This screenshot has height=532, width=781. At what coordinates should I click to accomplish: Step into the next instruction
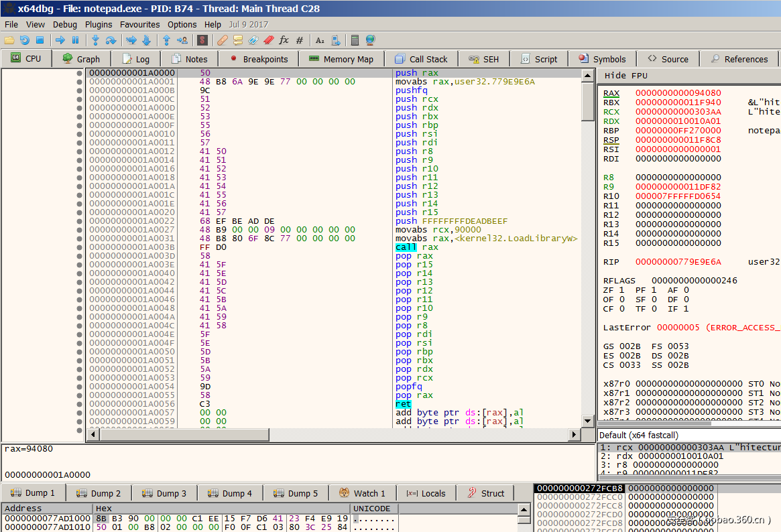97,40
